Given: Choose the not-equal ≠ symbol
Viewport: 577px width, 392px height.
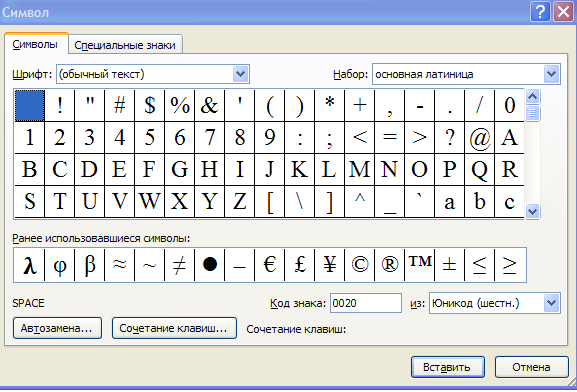Looking at the screenshot, I should 179,265.
